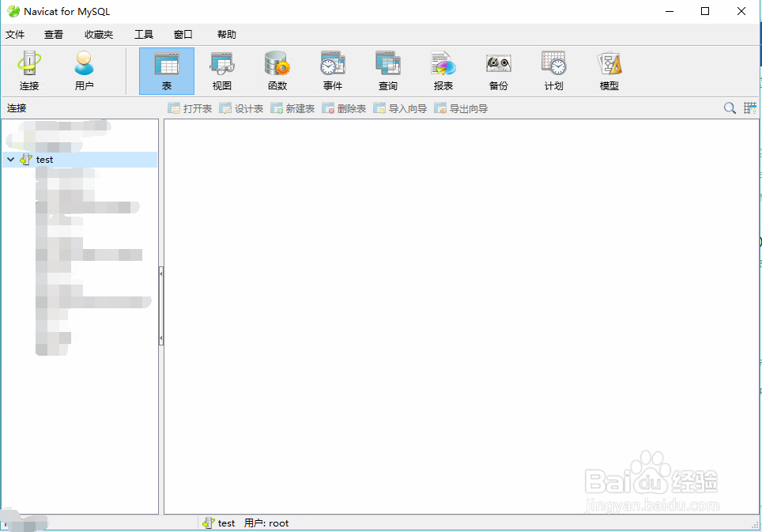Open the 查看 (View) menu

coord(54,35)
